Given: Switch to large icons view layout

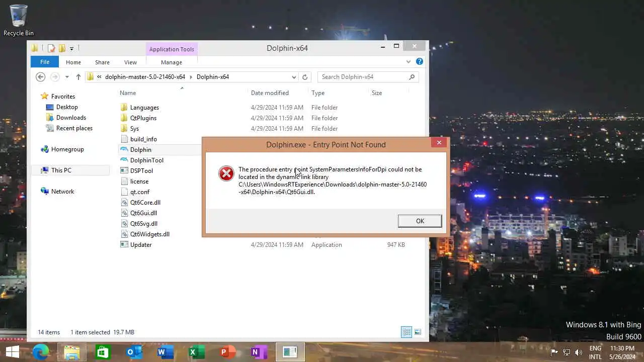Looking at the screenshot, I should [418, 332].
